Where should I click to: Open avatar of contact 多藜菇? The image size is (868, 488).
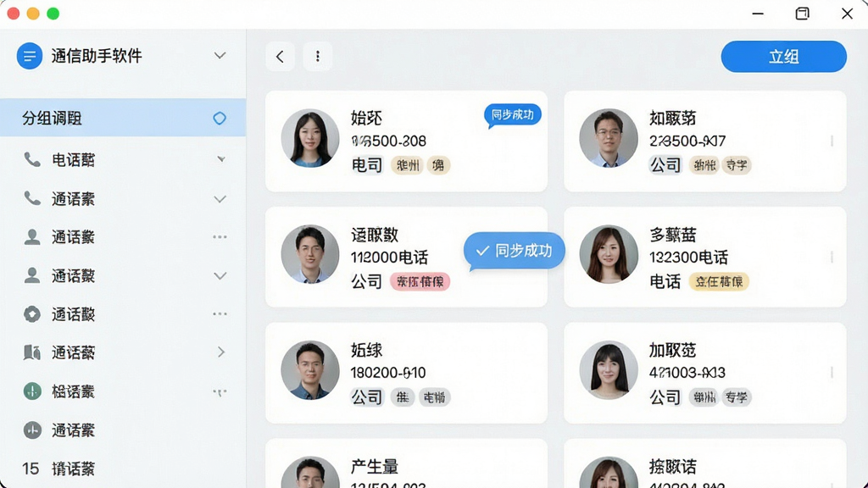click(609, 254)
